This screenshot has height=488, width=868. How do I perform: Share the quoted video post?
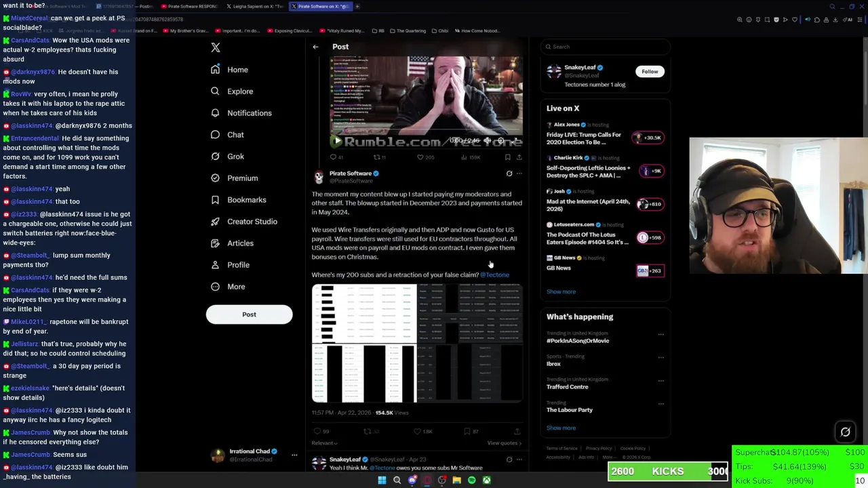(519, 157)
